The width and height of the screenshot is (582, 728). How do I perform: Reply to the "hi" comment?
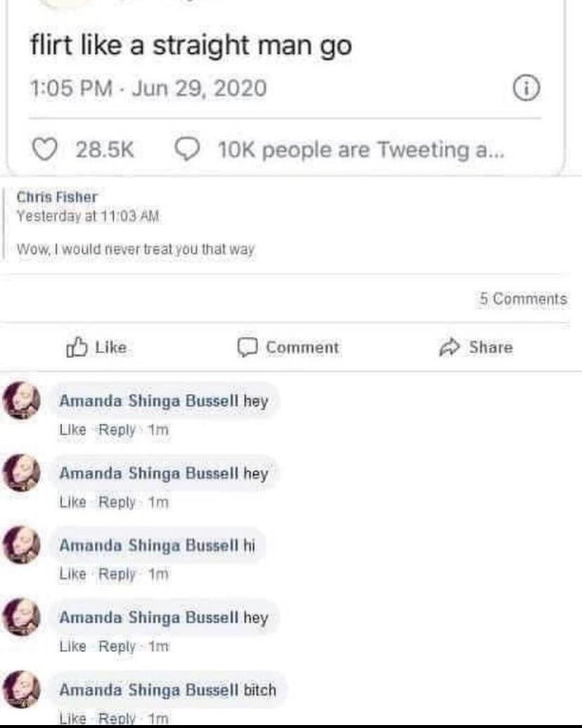point(116,574)
